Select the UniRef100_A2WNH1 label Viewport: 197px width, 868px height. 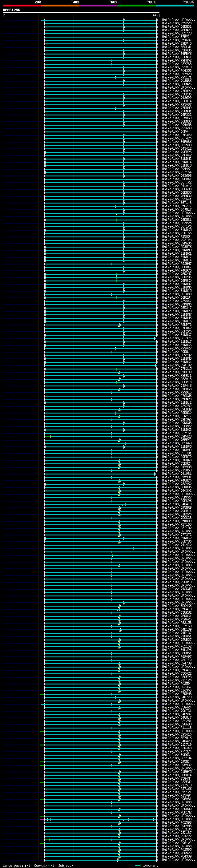point(177,111)
